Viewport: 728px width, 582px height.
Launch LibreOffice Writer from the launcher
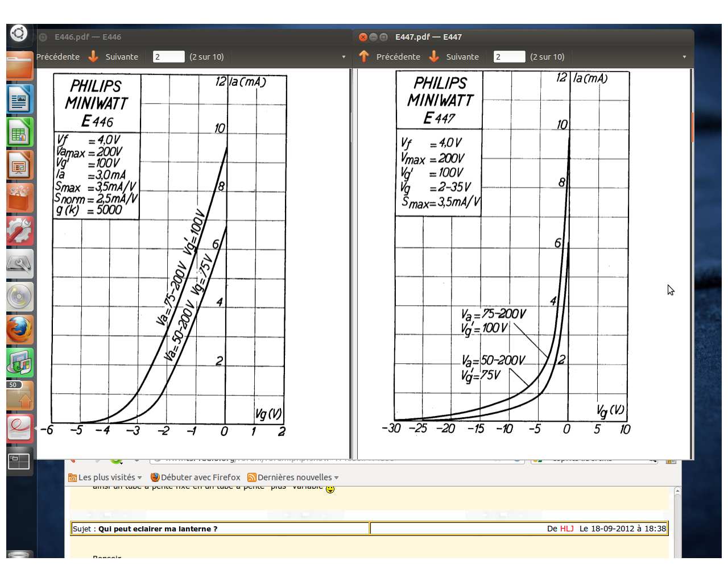pyautogui.click(x=20, y=99)
